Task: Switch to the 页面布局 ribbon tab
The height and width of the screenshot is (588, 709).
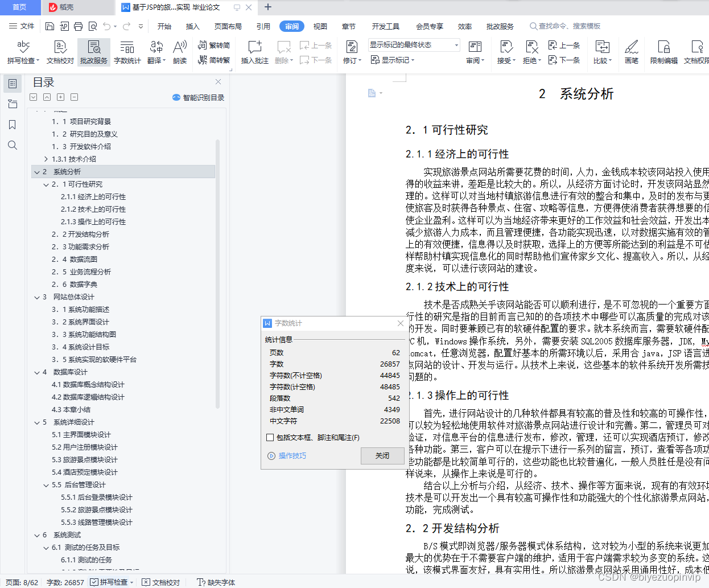Action: [x=228, y=26]
